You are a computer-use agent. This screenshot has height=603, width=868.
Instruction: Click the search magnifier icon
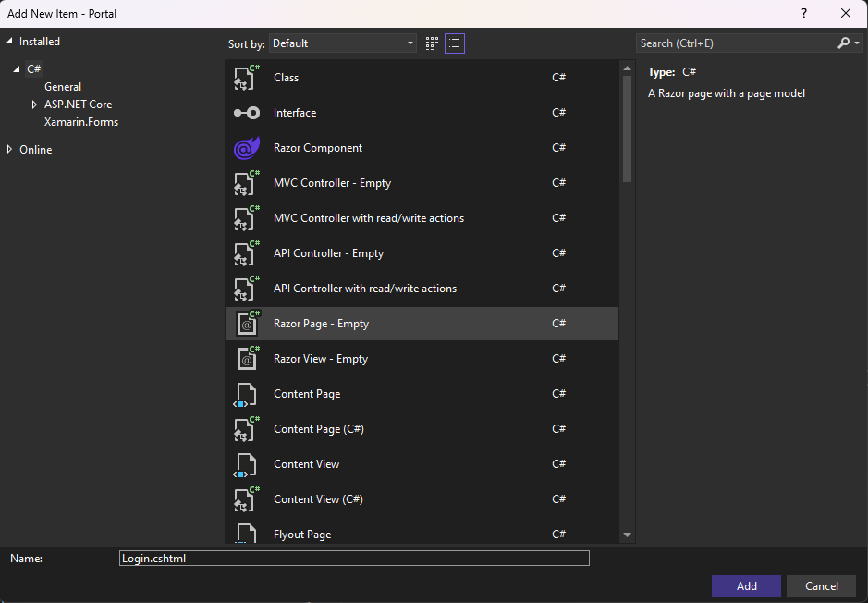(843, 43)
